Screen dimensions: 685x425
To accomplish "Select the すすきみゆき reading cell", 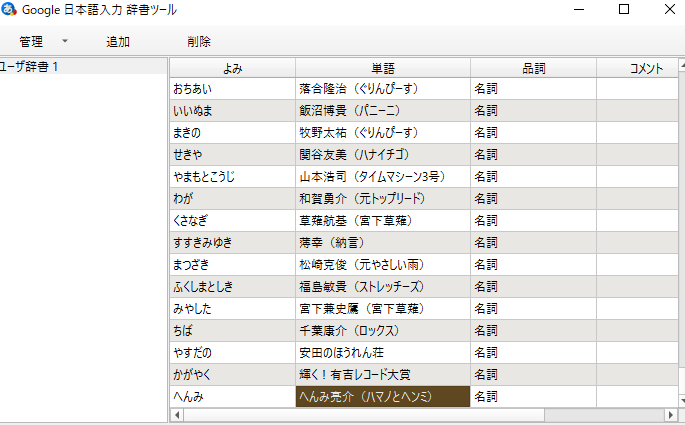I will tap(232, 243).
